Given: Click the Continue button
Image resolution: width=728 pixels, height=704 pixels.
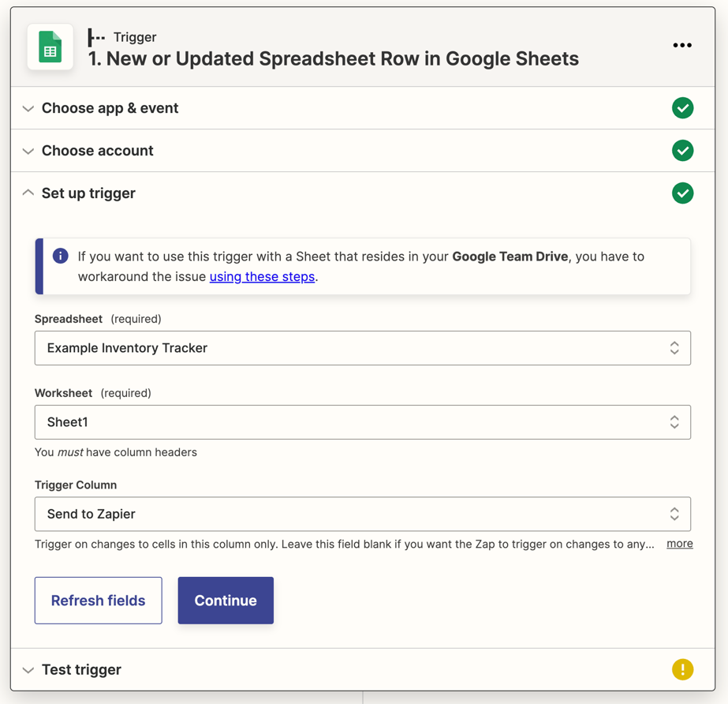Looking at the screenshot, I should tap(226, 601).
